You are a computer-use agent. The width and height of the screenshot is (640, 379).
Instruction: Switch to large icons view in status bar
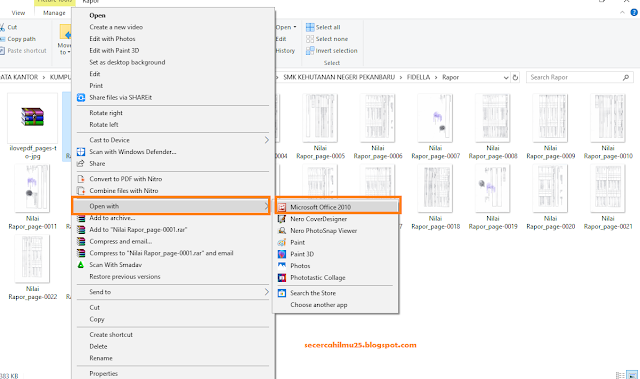coord(632,375)
